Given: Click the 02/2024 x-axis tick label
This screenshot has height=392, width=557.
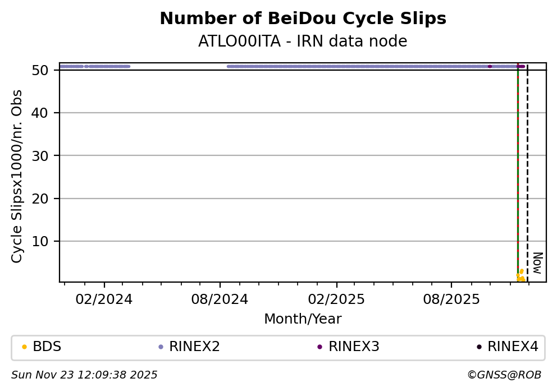Looking at the screenshot, I should coord(104,299).
